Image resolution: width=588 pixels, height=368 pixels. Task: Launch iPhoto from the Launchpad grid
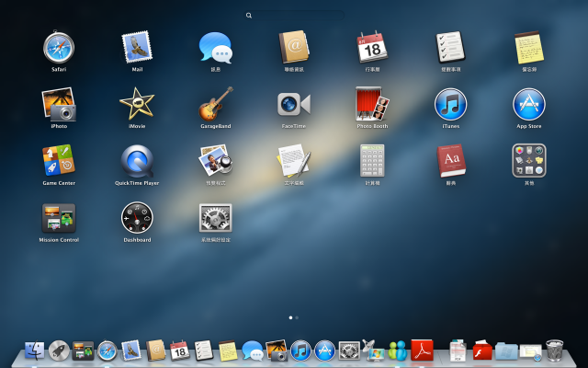tap(59, 104)
